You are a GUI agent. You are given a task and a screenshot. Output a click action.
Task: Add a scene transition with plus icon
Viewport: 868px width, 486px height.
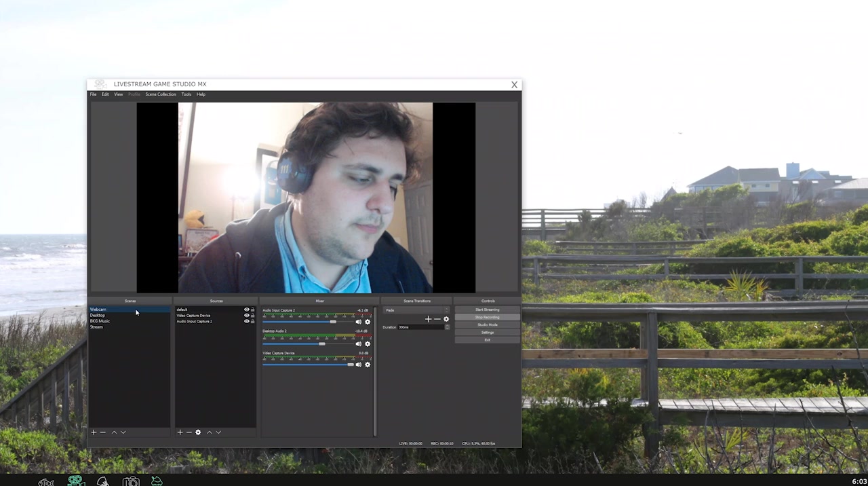pos(428,319)
